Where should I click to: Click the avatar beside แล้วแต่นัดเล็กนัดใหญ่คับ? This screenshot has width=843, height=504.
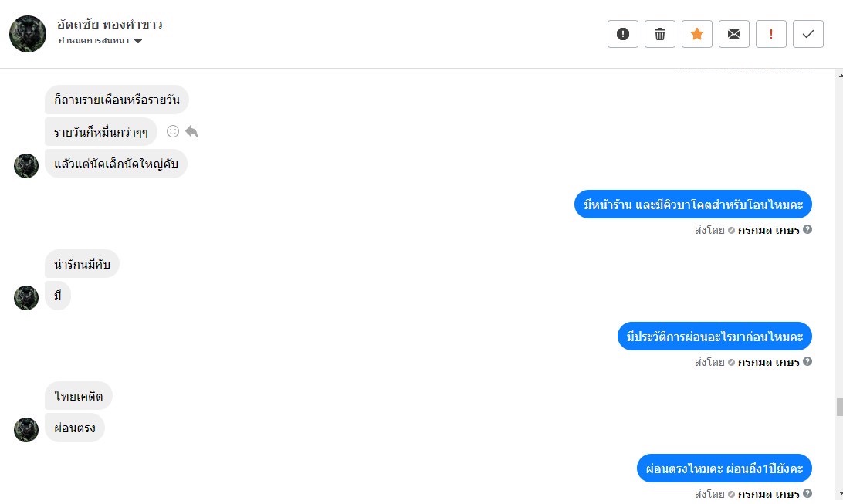click(x=26, y=166)
